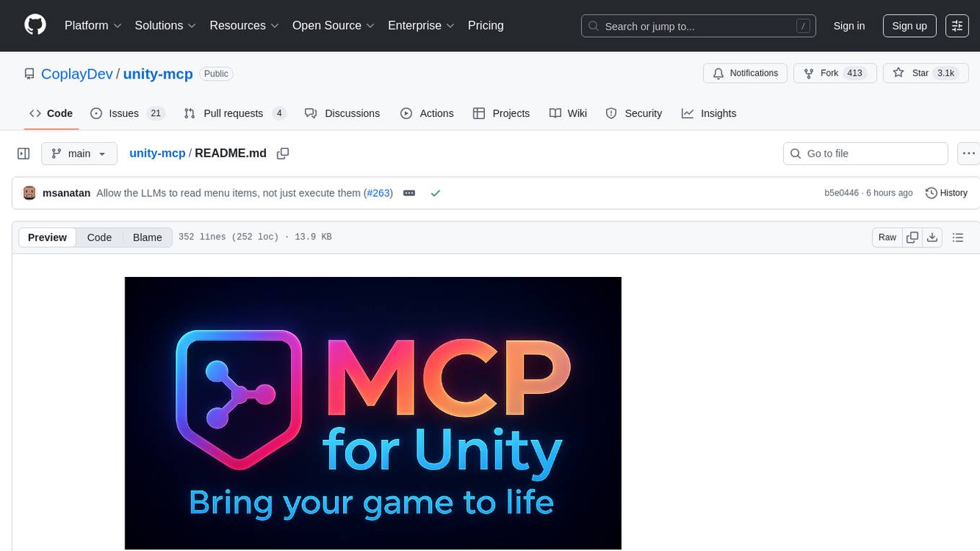Open the Pricing page
980x551 pixels.
(486, 25)
